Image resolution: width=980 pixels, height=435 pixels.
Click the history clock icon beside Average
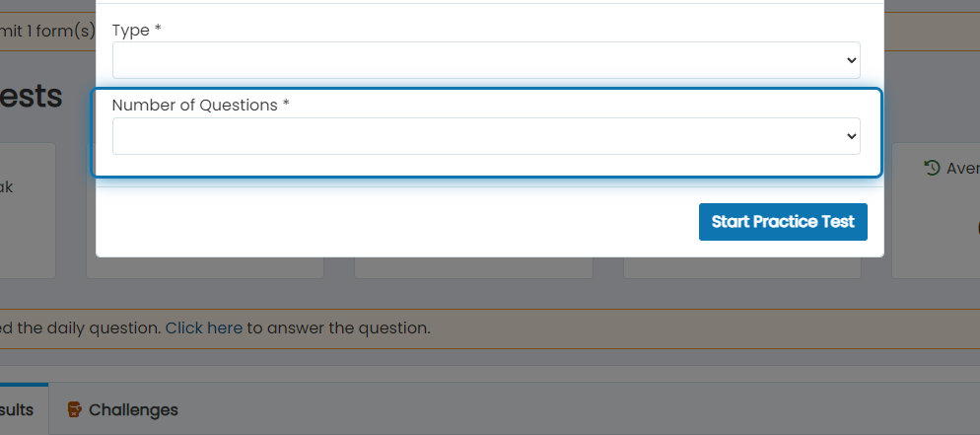(932, 168)
